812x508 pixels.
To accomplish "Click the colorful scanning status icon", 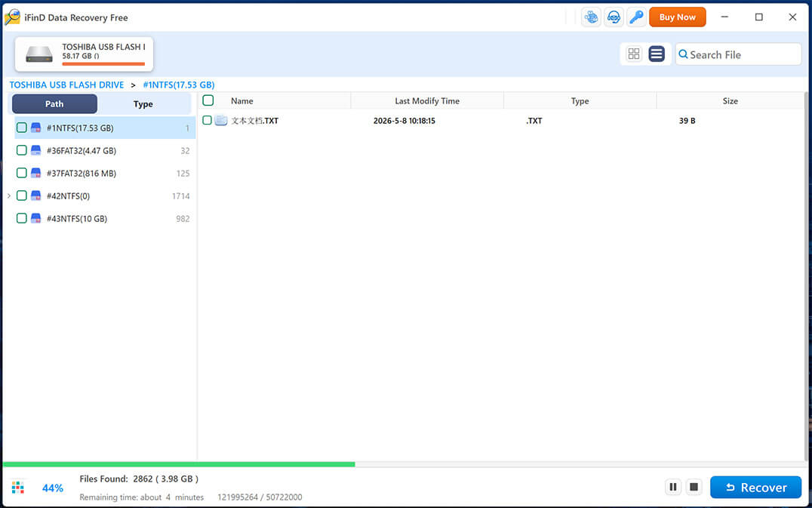I will click(x=17, y=488).
